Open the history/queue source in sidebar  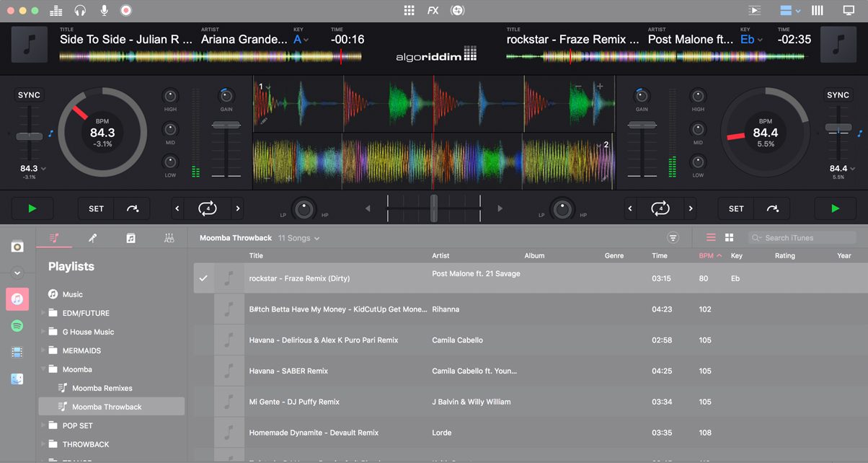(x=17, y=246)
